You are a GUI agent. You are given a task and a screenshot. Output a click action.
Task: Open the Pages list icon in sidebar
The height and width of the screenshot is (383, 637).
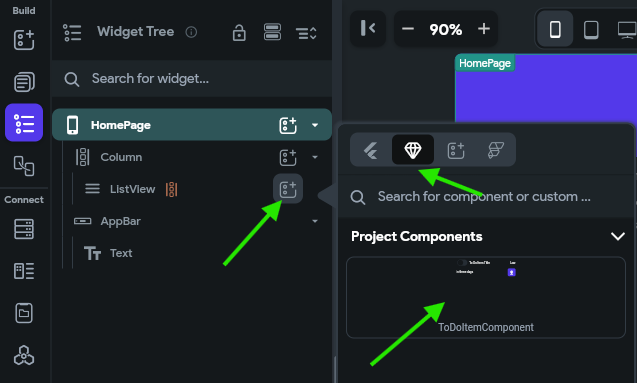click(x=24, y=82)
